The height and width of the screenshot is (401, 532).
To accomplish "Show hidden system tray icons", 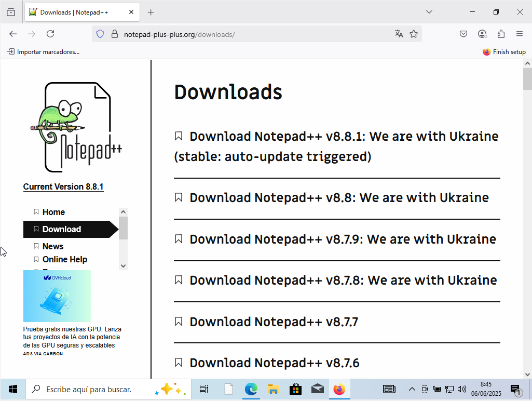I will click(x=412, y=389).
